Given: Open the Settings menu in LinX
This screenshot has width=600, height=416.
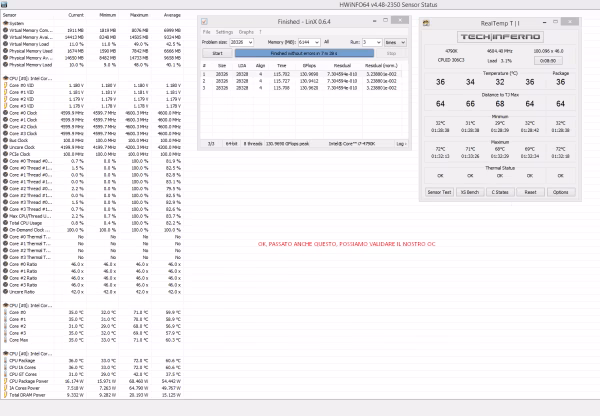Looking at the screenshot, I should tap(224, 32).
